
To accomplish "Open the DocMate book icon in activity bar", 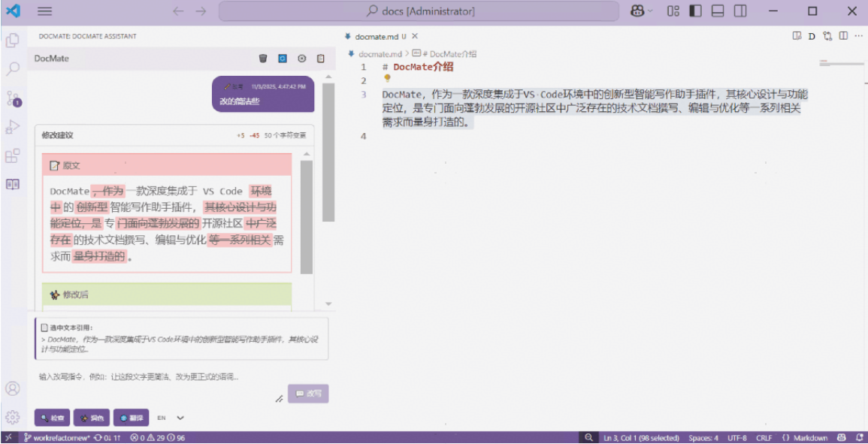I will [x=13, y=184].
